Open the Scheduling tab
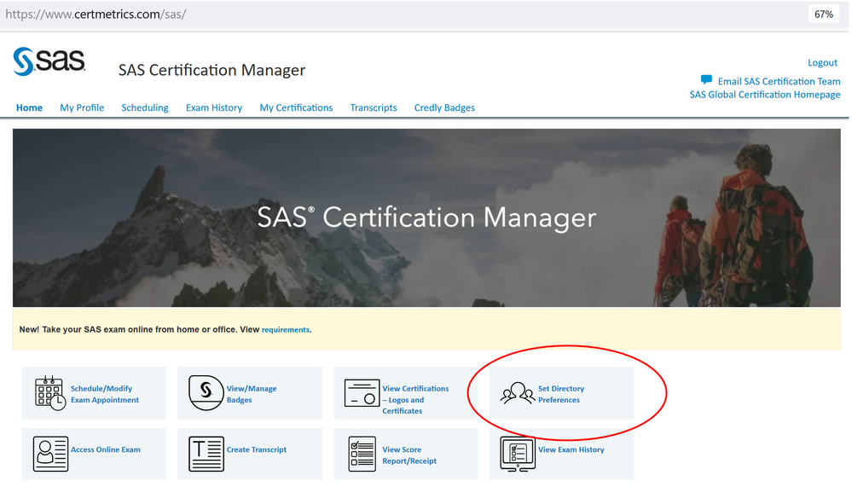The height and width of the screenshot is (504, 852). click(x=145, y=107)
